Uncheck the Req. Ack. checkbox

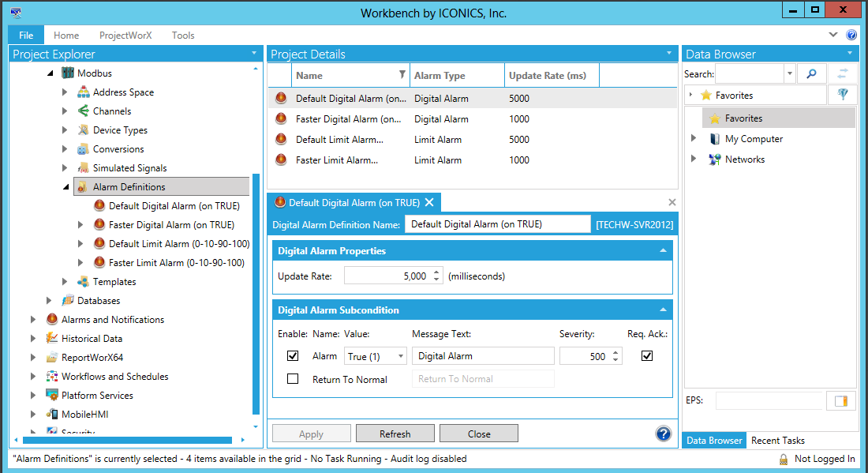click(647, 356)
